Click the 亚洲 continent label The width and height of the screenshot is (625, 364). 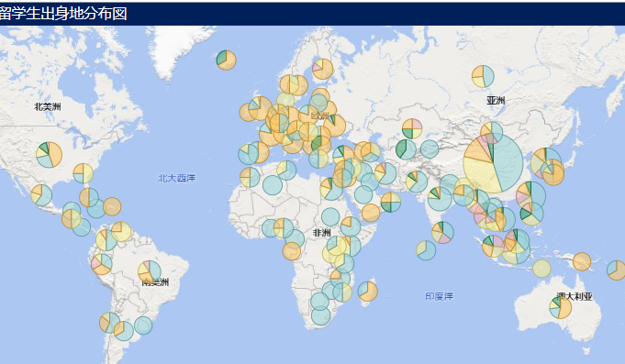click(496, 101)
